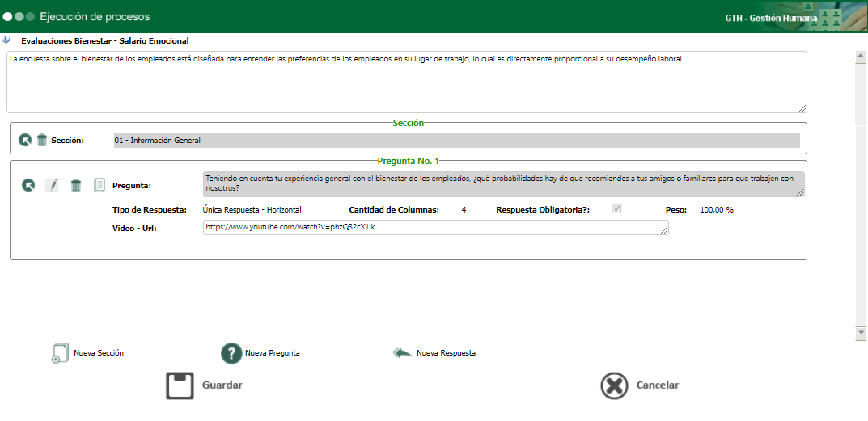The width and height of the screenshot is (868, 421).
Task: Click the Guardar label
Action: [x=222, y=385]
